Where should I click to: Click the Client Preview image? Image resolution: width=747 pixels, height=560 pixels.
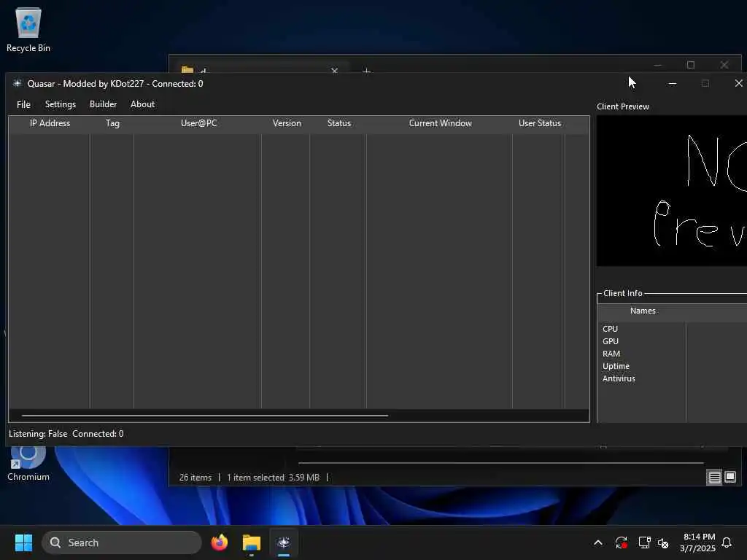tap(672, 190)
